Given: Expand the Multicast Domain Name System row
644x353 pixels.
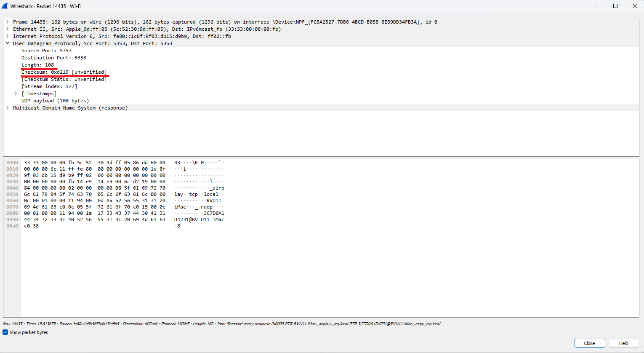Looking at the screenshot, I should click(8, 108).
